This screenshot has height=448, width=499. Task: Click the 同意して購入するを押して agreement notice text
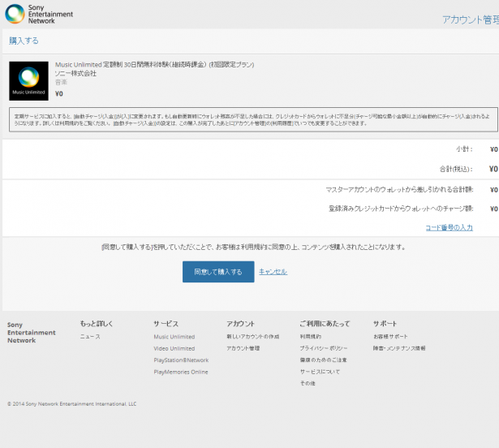(253, 247)
